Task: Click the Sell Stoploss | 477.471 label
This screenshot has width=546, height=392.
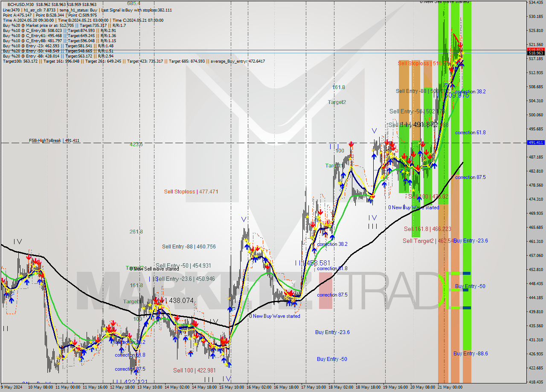Action: [x=191, y=192]
